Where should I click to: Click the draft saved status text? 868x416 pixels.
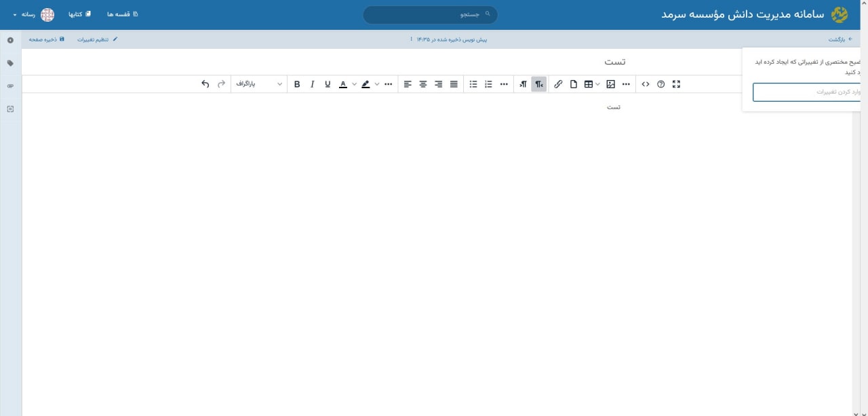[452, 39]
